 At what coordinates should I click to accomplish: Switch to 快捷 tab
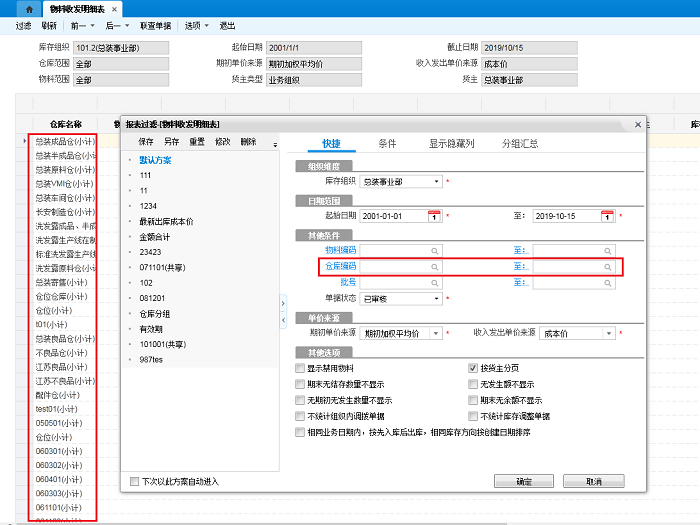tap(331, 144)
